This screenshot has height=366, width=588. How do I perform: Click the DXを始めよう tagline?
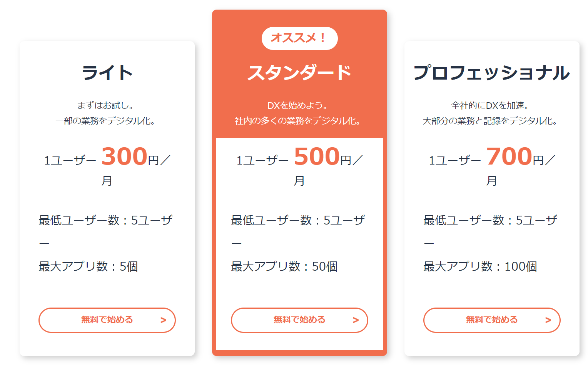297,105
